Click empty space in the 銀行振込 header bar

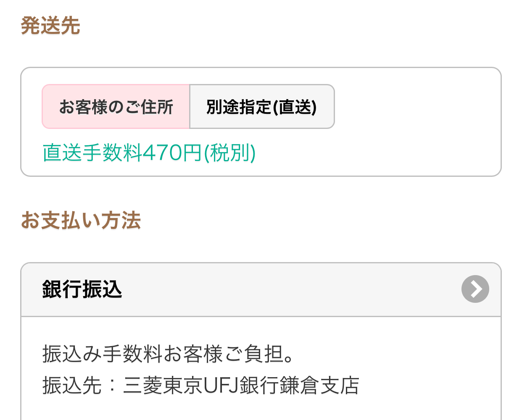294,289
